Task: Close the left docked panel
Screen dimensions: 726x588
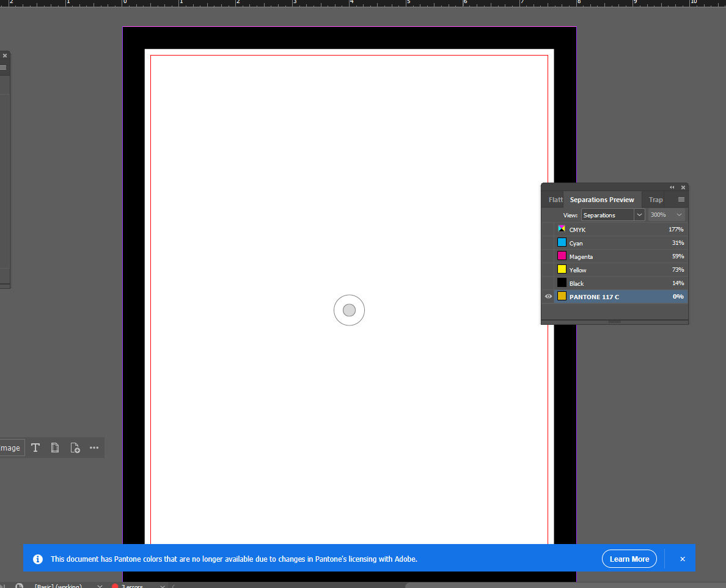Action: point(5,56)
